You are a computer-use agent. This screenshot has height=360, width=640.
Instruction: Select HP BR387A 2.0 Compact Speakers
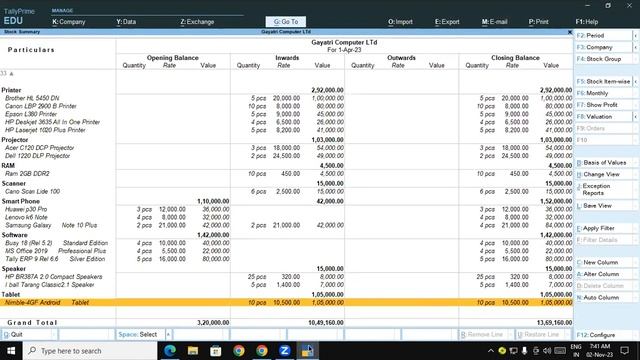(54, 277)
